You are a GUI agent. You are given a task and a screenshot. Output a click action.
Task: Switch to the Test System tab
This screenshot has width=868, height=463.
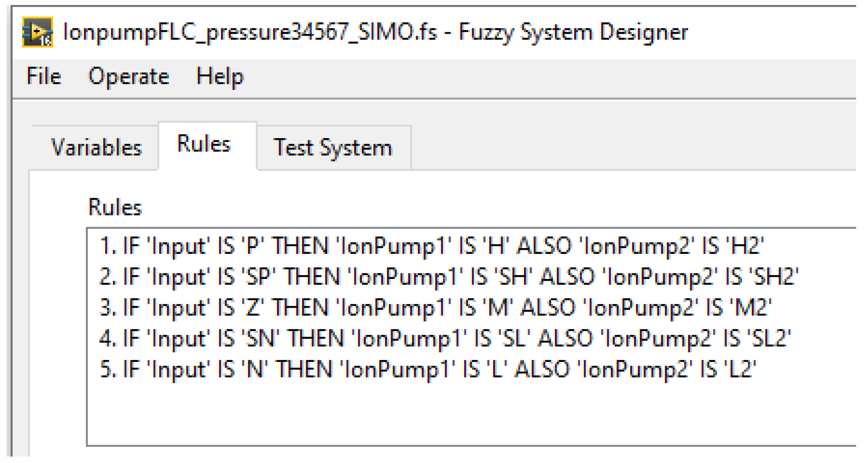coord(333,147)
